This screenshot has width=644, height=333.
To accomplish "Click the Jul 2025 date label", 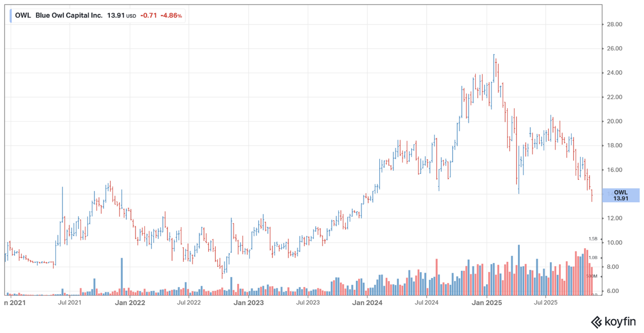I will [545, 303].
